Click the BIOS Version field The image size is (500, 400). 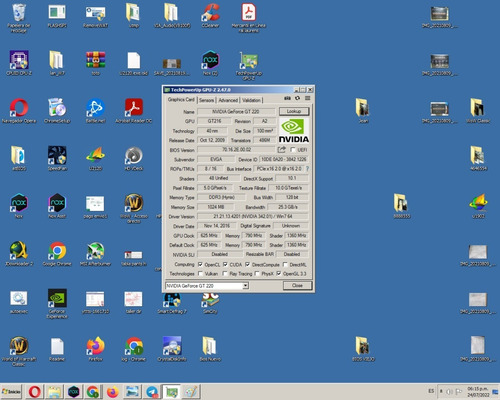tap(237, 150)
